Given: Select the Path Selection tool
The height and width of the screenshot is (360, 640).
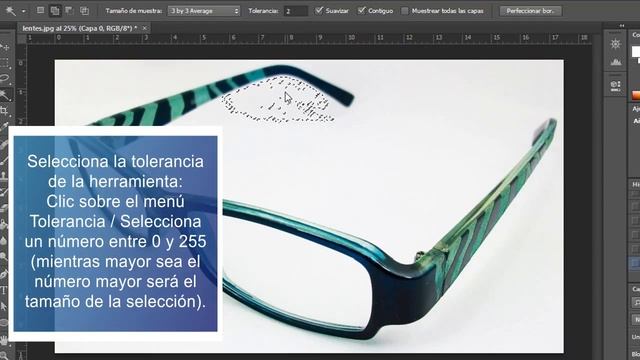Looking at the screenshot, I should pos(4,306).
